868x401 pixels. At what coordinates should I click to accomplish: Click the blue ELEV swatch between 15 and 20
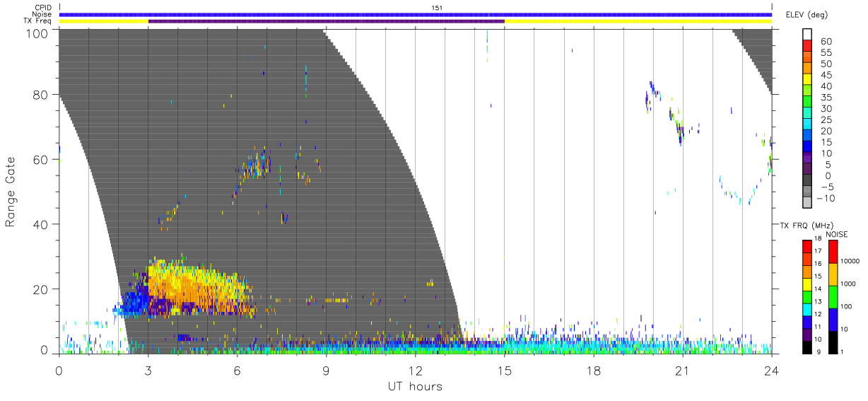[x=808, y=136]
